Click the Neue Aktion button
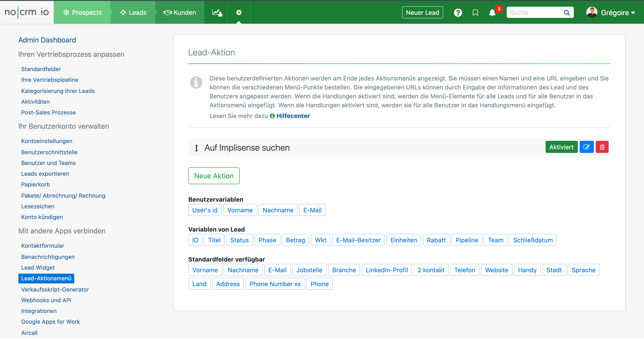The height and width of the screenshot is (338, 644). 214,176
